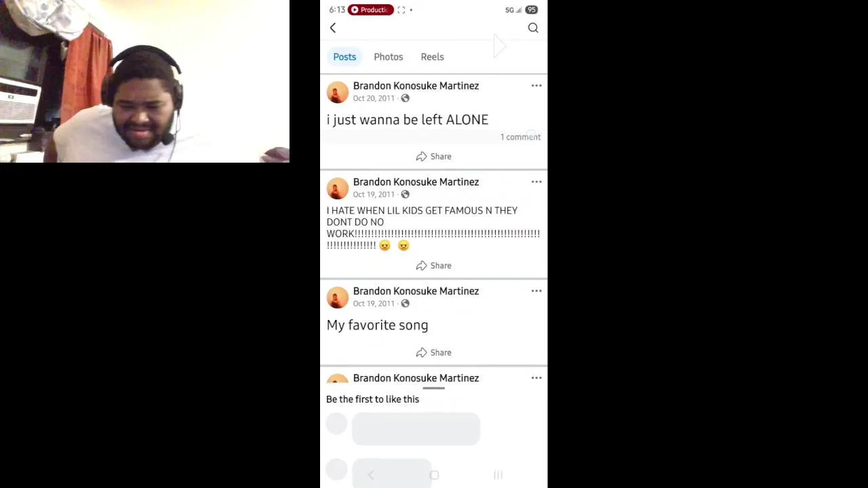Viewport: 868px width, 488px height.
Task: Grab the bottom sheet drag handle
Action: point(434,388)
